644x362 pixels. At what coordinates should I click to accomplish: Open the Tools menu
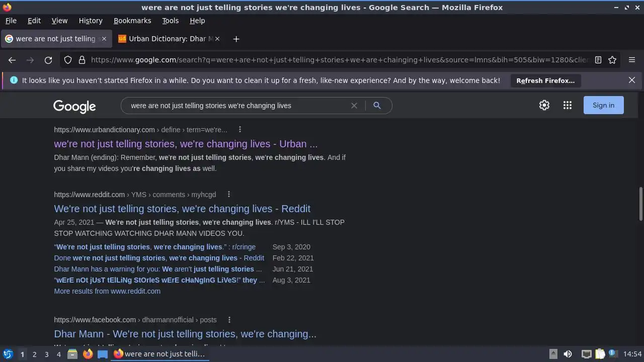[170, 21]
